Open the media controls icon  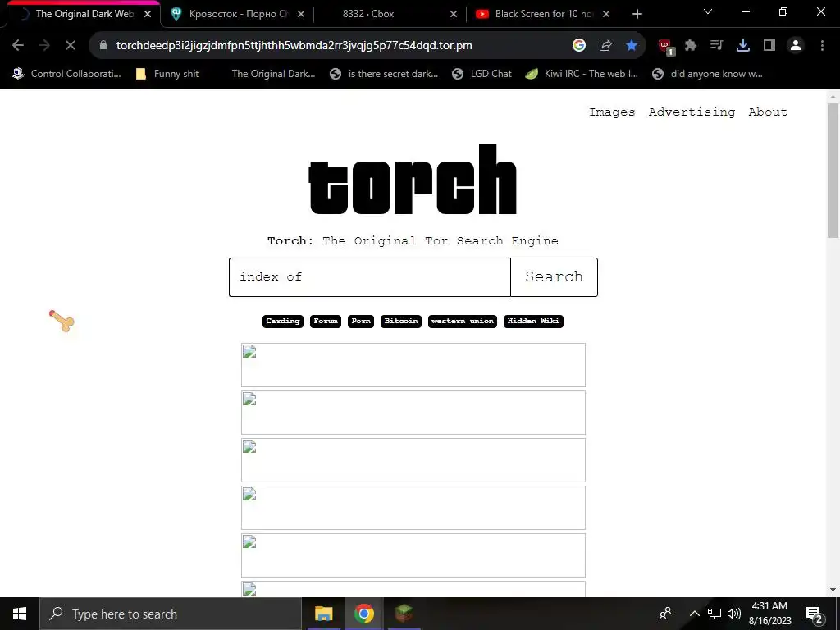tap(716, 46)
